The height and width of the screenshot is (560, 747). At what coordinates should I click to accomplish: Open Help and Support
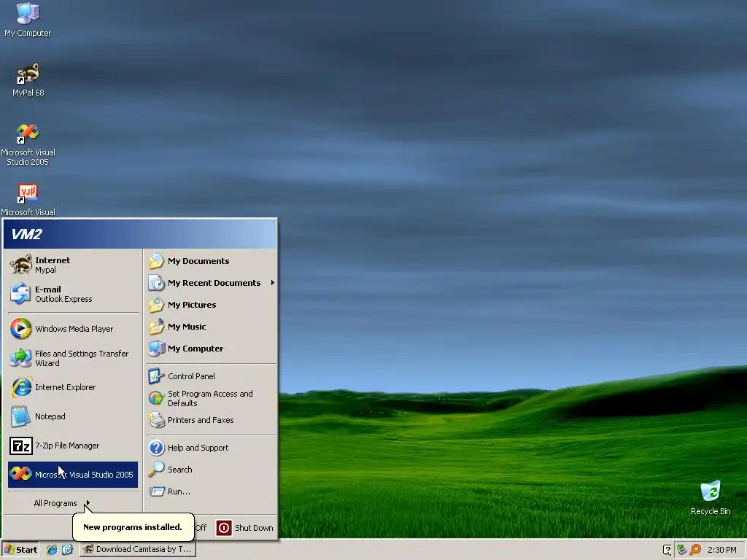tap(212, 448)
